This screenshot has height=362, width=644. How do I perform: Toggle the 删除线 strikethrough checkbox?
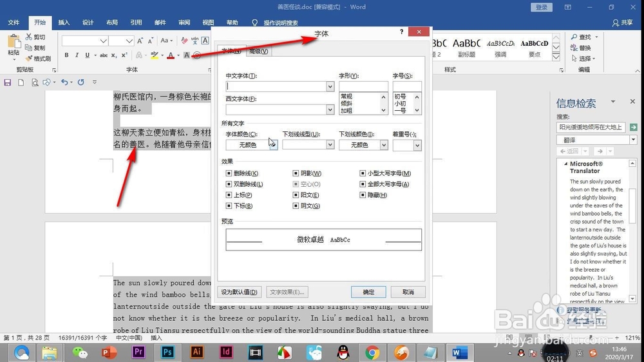pyautogui.click(x=229, y=173)
